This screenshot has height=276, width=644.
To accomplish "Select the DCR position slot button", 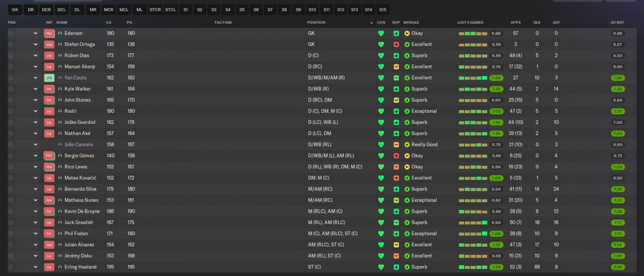I will (46, 10).
